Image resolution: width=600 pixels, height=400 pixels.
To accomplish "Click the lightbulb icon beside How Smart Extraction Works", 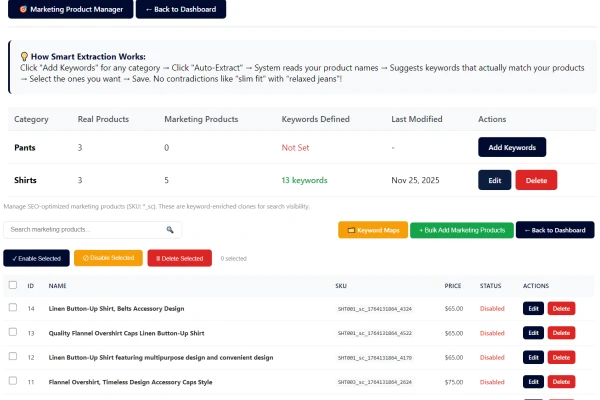I will 24,57.
